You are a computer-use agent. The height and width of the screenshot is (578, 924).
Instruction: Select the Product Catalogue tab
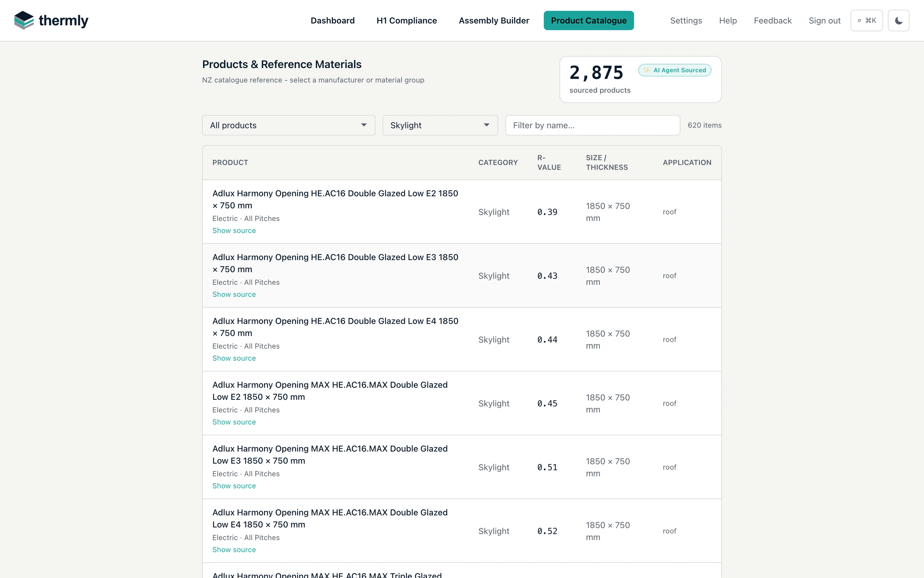[588, 21]
